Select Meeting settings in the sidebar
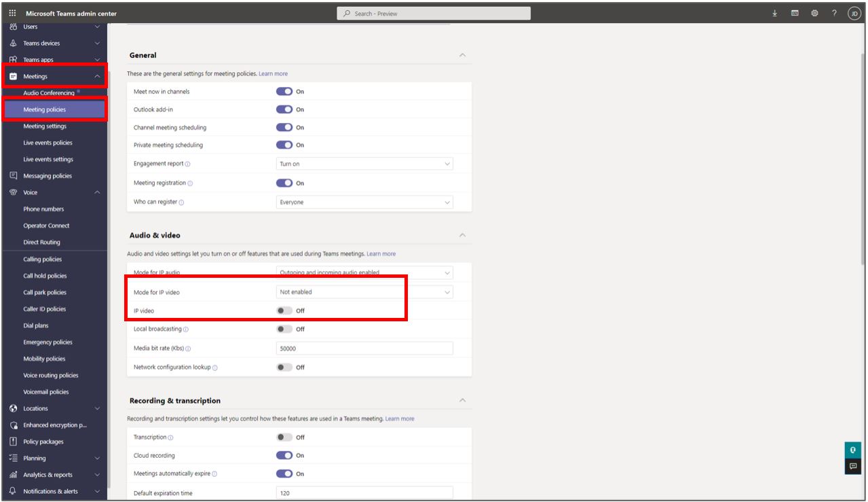Screen dimensions: 868x502 pos(46,126)
